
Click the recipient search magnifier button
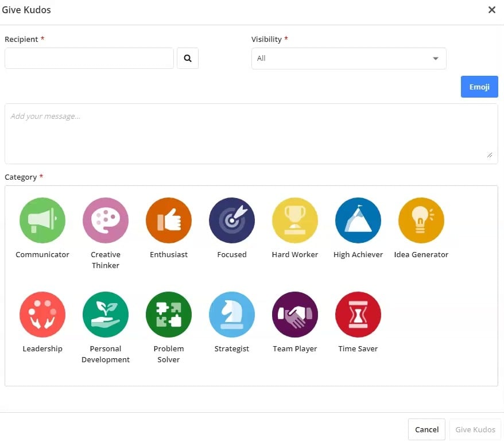click(x=188, y=58)
